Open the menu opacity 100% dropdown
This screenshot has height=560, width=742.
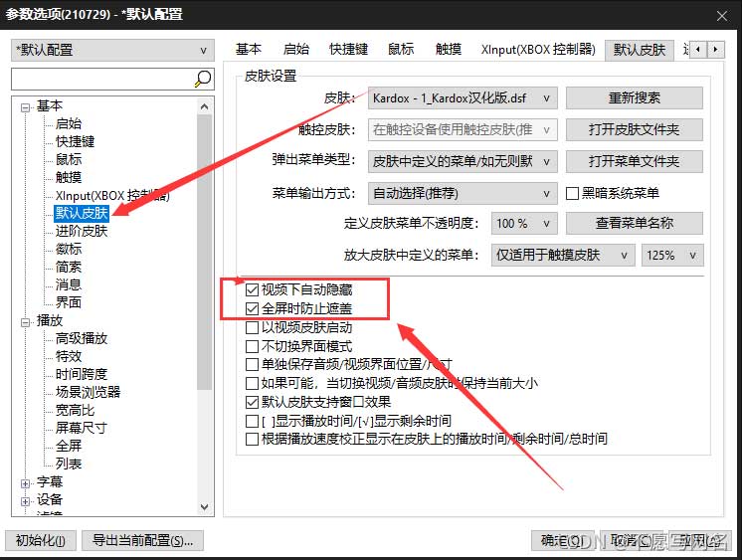point(525,224)
